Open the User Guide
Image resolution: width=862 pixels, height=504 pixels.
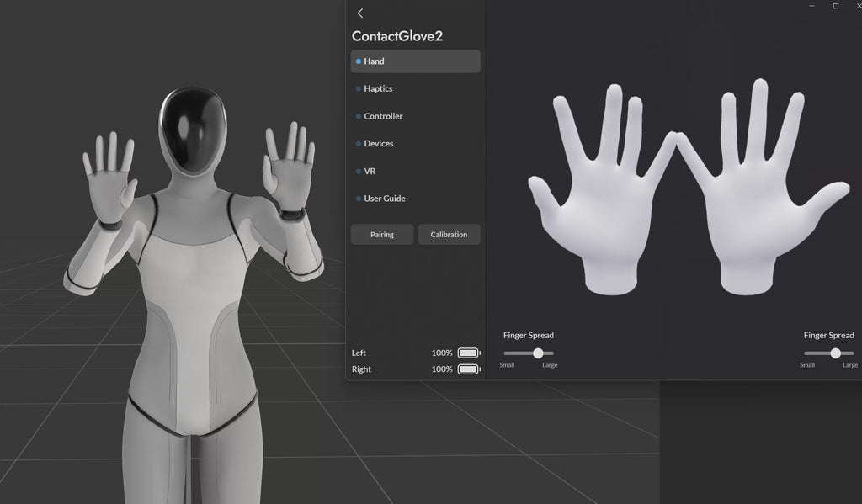pyautogui.click(x=415, y=199)
